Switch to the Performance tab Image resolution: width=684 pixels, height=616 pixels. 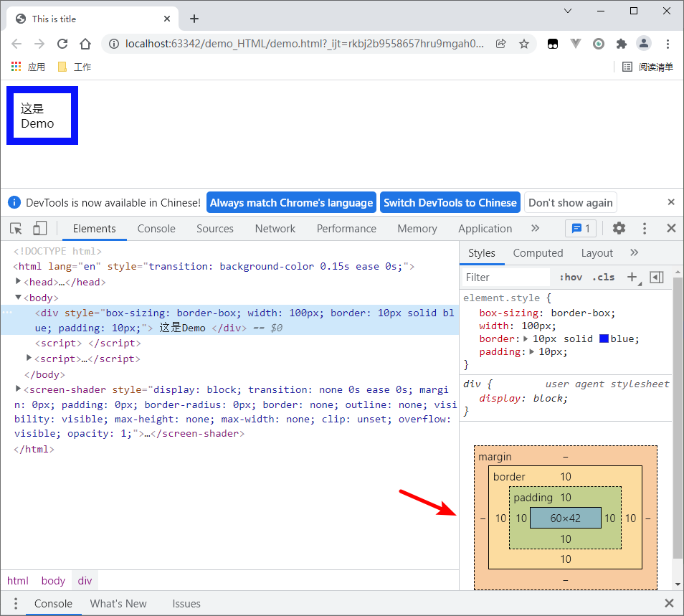pos(346,229)
